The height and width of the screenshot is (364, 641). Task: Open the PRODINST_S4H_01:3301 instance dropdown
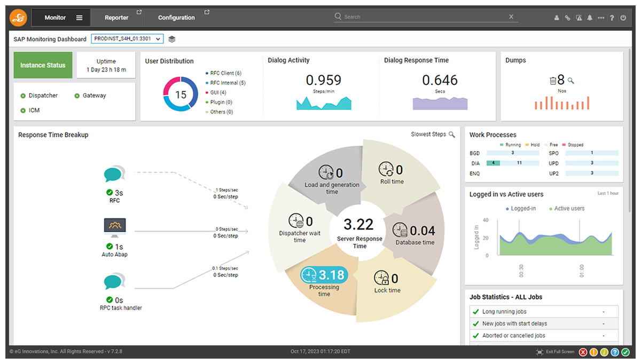coord(127,39)
